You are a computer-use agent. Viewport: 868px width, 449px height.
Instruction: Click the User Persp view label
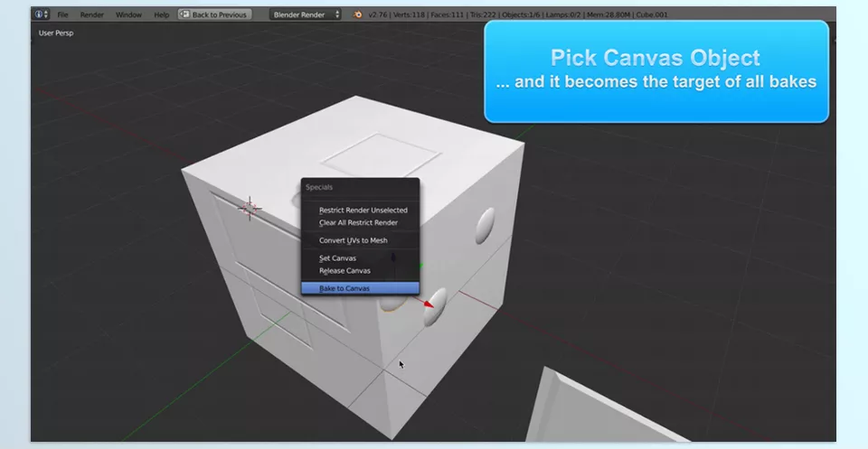(56, 33)
